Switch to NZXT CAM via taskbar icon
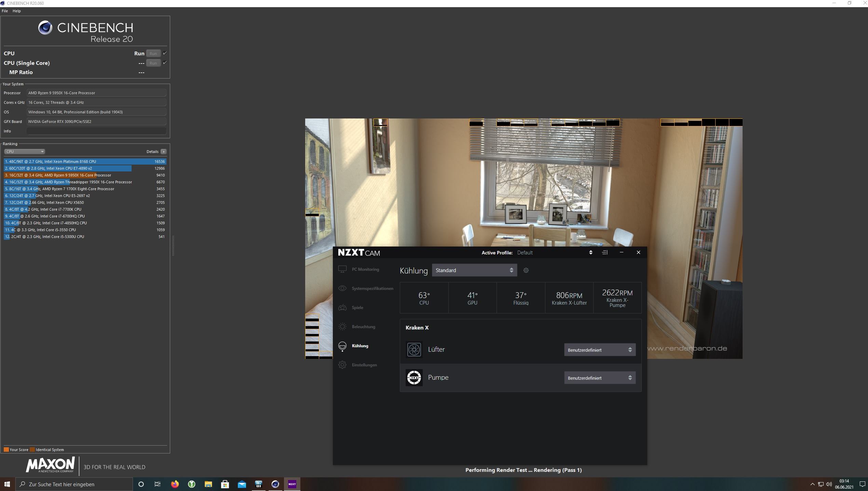 (x=292, y=484)
